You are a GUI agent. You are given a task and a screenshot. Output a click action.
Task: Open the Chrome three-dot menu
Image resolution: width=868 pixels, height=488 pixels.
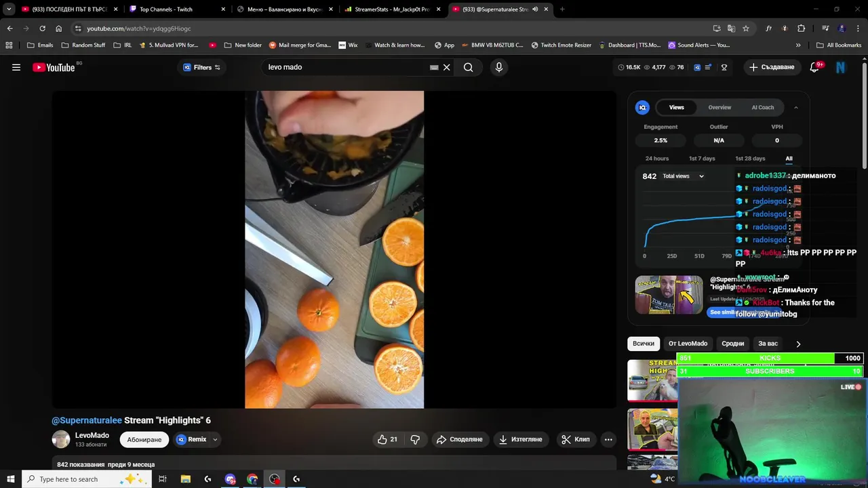(858, 28)
